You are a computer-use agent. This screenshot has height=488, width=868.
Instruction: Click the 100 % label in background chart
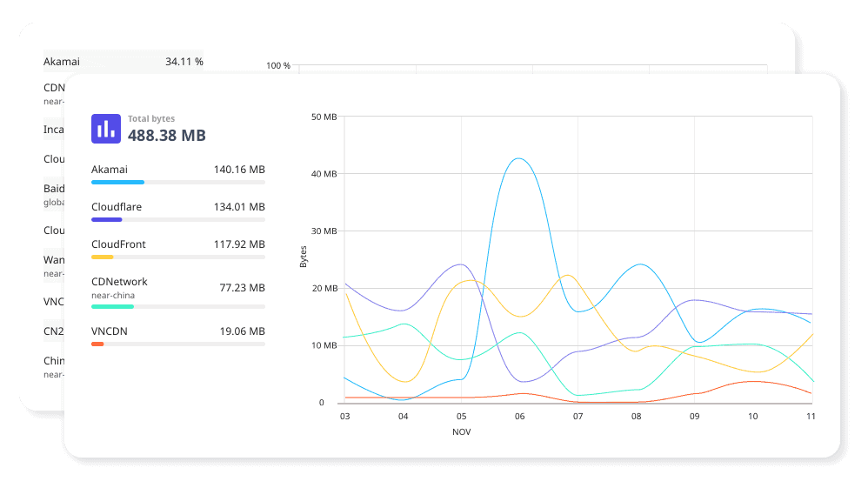[278, 65]
